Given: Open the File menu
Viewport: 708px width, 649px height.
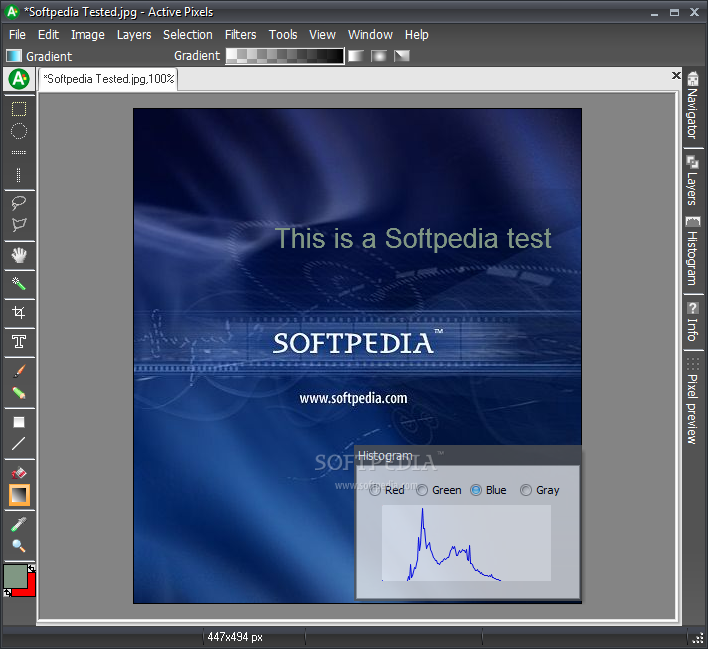Looking at the screenshot, I should click(17, 35).
